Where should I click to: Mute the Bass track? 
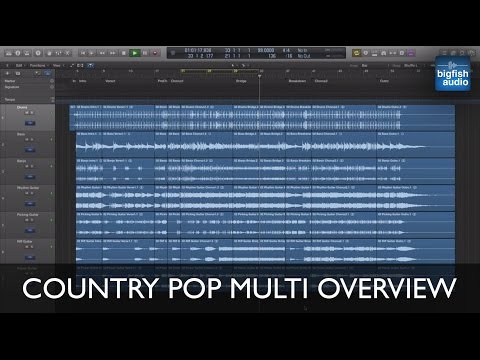tap(27, 140)
